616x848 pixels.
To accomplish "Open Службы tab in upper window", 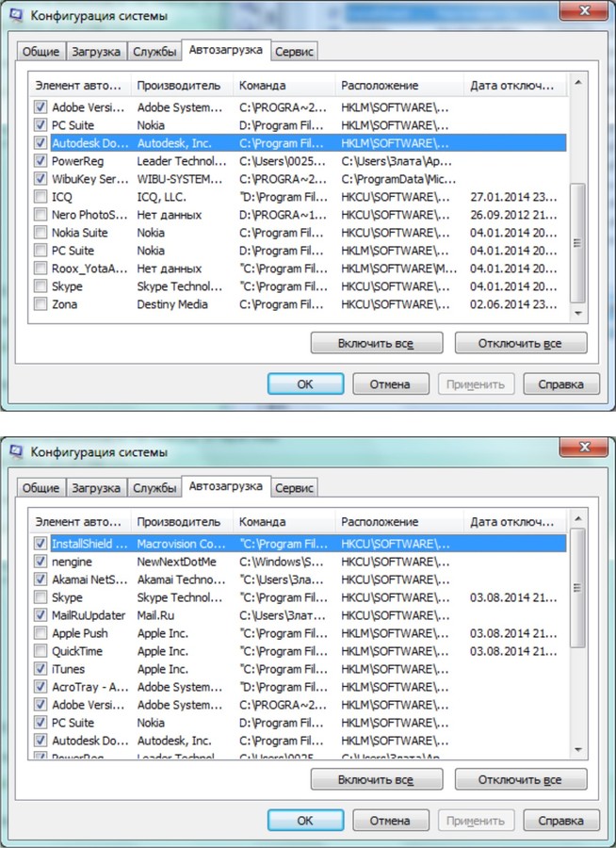I will click(x=154, y=52).
